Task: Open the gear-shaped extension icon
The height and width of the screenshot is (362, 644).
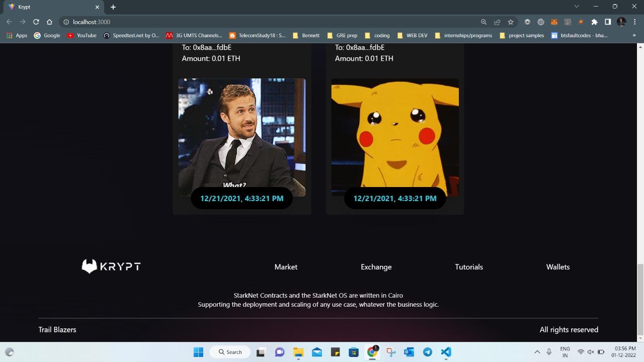Action: [527, 22]
